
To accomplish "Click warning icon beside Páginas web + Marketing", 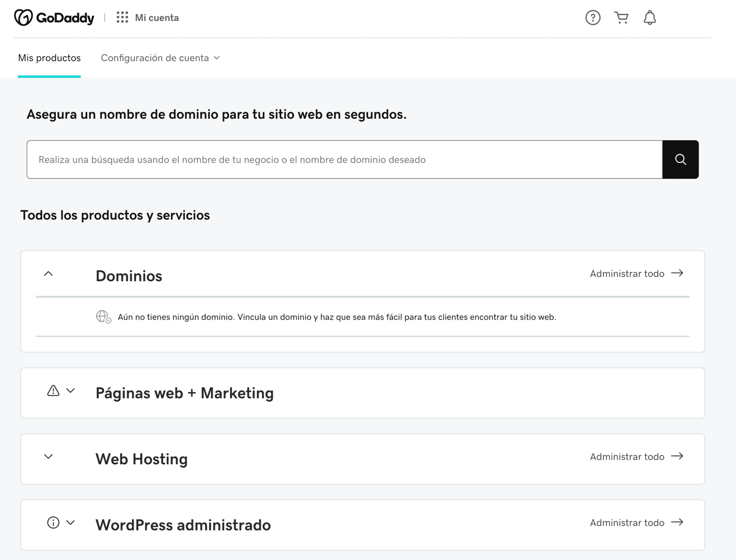I will (53, 391).
